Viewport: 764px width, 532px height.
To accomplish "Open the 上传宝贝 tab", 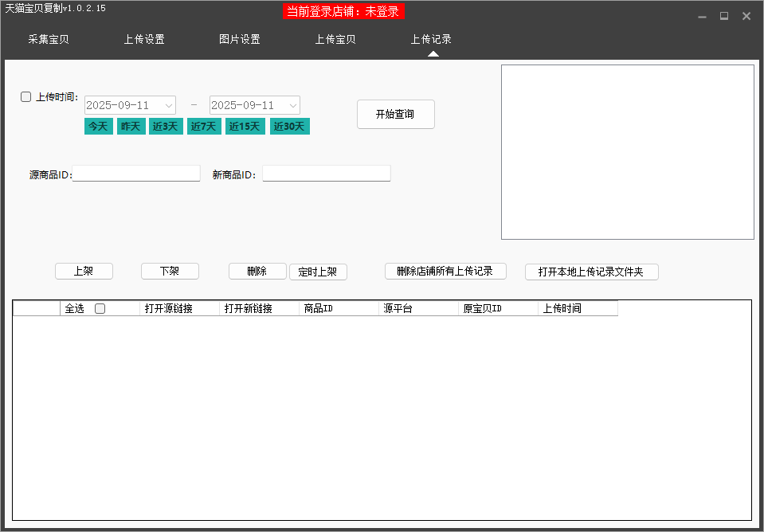I will point(335,40).
